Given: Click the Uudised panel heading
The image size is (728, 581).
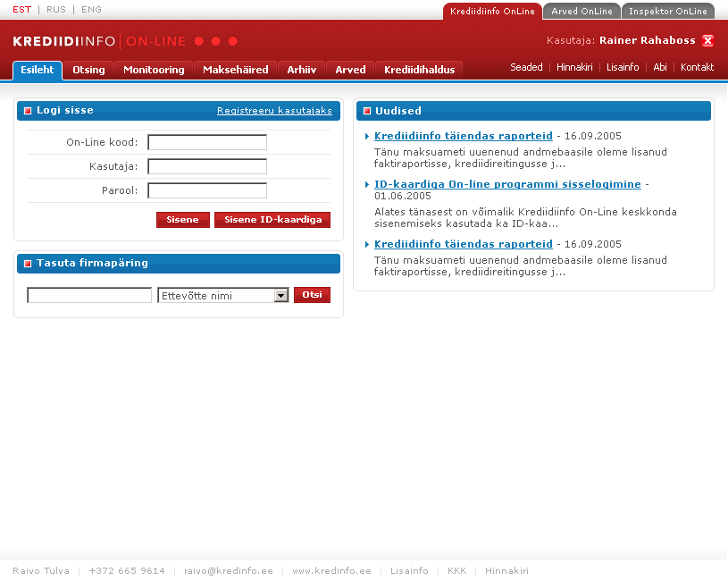Looking at the screenshot, I should click(x=397, y=111).
